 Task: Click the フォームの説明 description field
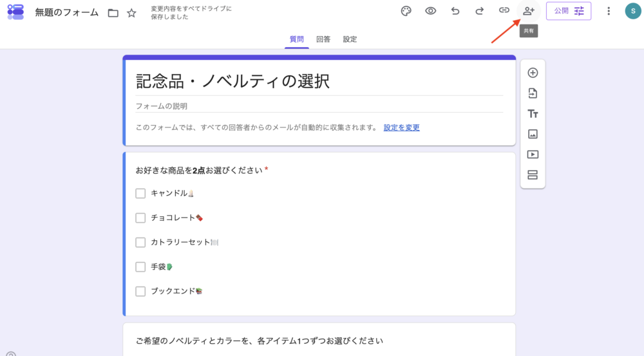[319, 106]
